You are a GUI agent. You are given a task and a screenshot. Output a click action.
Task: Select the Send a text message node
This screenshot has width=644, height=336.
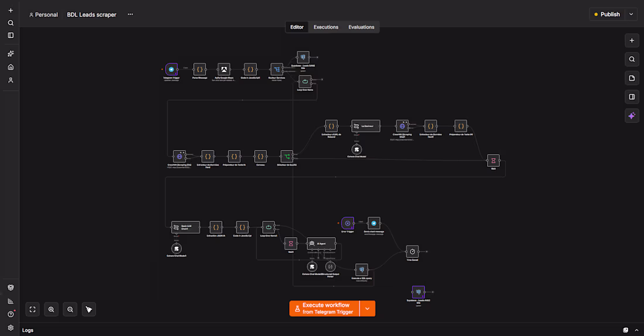[374, 223]
